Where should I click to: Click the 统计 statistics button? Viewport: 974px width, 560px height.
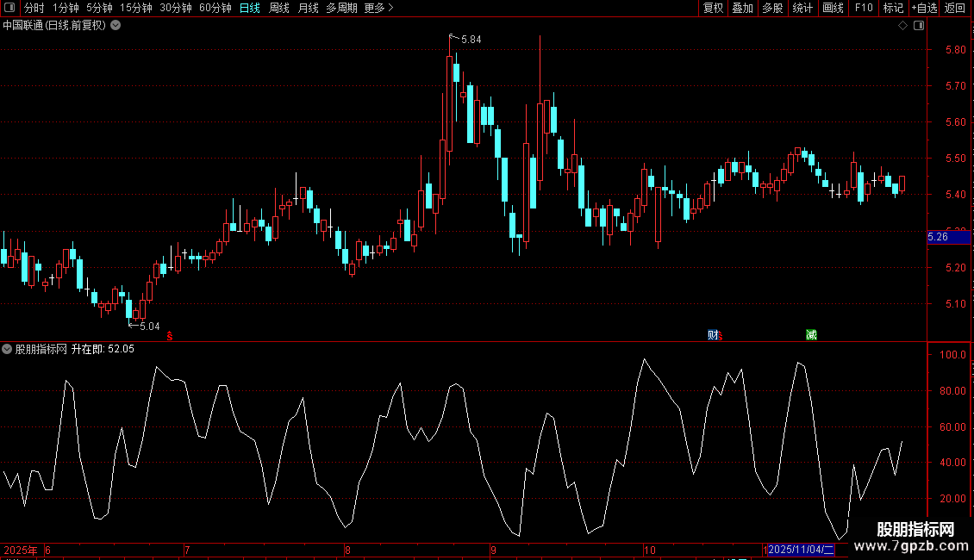click(802, 8)
